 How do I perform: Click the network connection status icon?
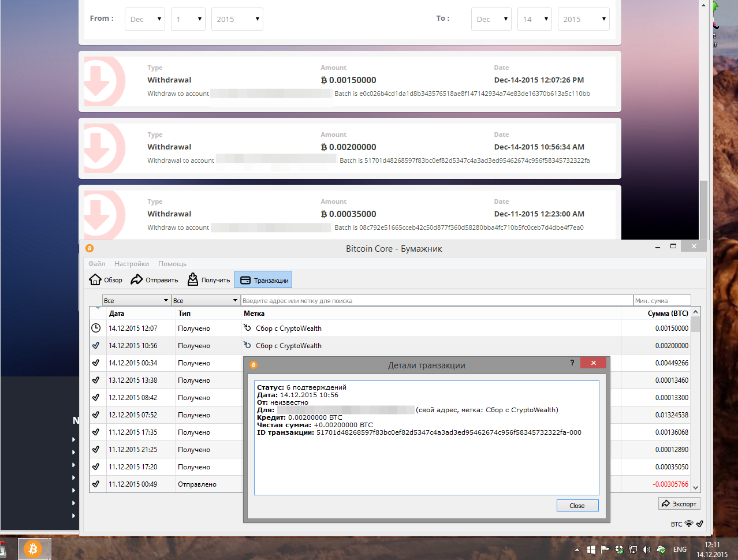(688, 524)
